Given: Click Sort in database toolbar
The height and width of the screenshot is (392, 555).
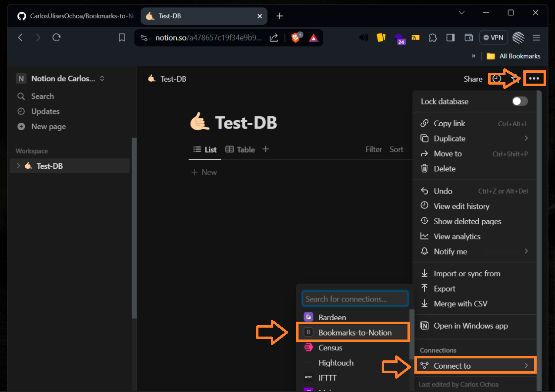Looking at the screenshot, I should 396,149.
